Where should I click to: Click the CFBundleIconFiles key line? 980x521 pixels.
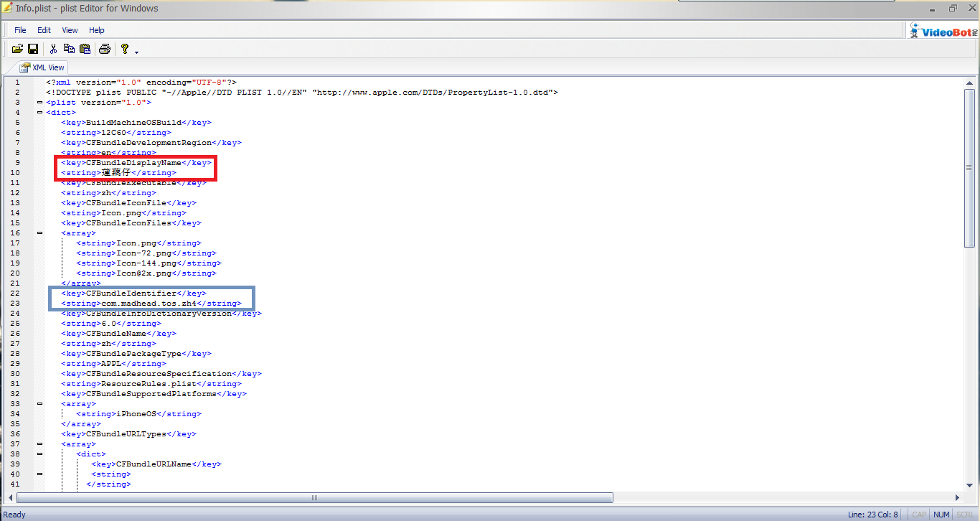131,223
